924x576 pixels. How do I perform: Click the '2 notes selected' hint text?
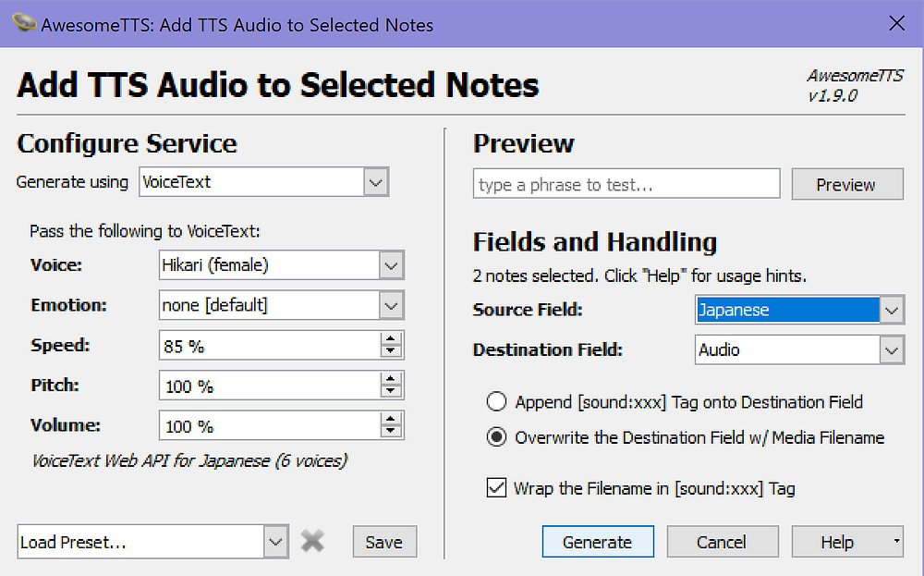click(639, 276)
